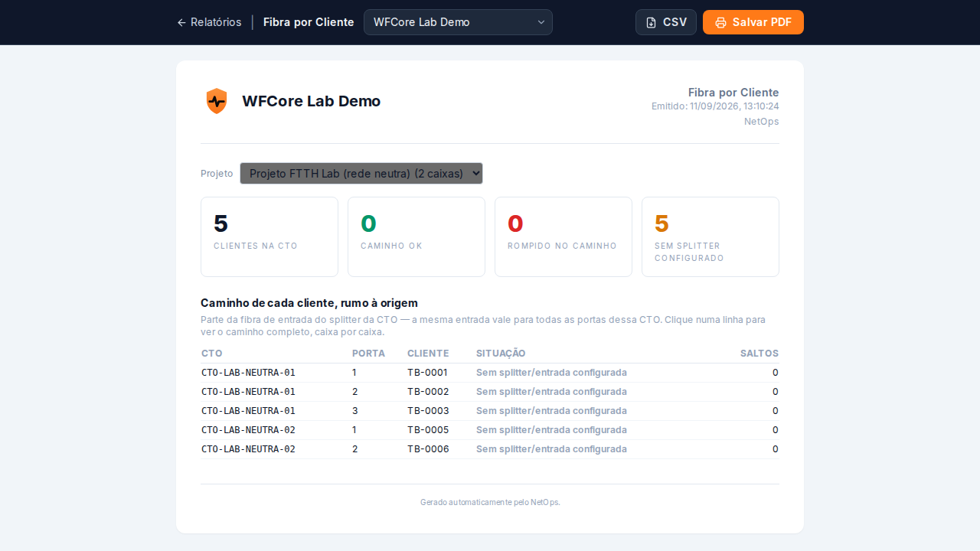
Task: Open the row for client TB-0001
Action: (x=490, y=373)
